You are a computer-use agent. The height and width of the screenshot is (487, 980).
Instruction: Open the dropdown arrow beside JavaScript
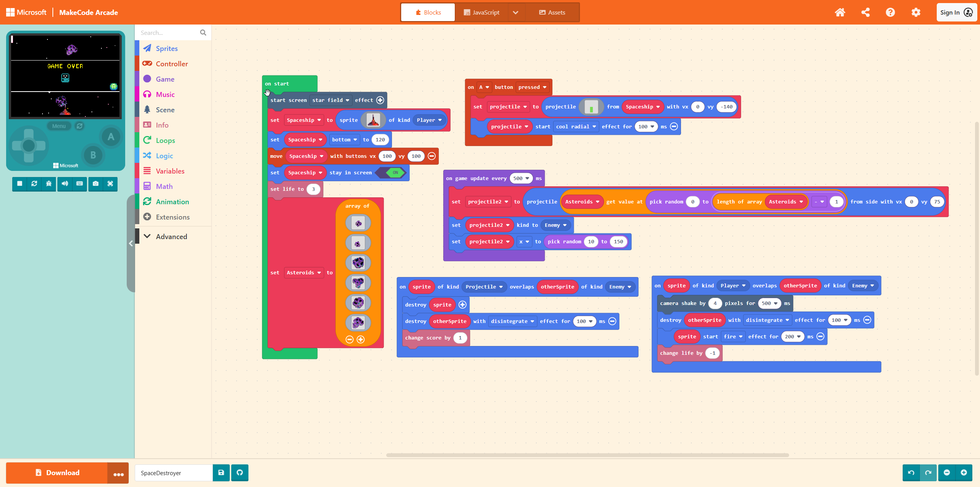[x=516, y=12]
